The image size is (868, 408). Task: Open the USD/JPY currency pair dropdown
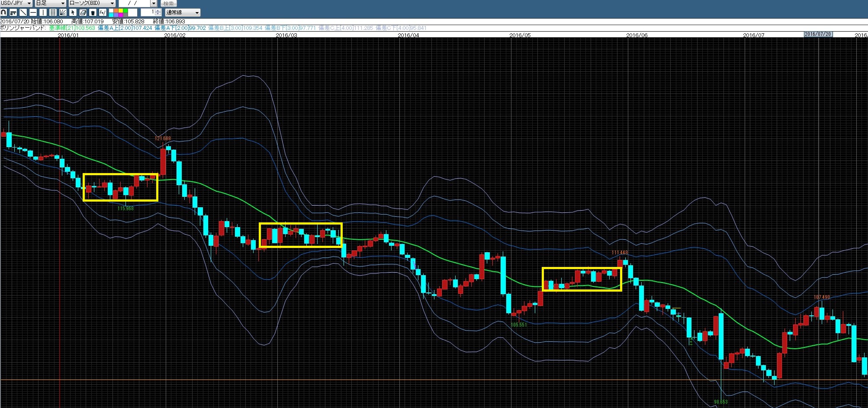(16, 3)
